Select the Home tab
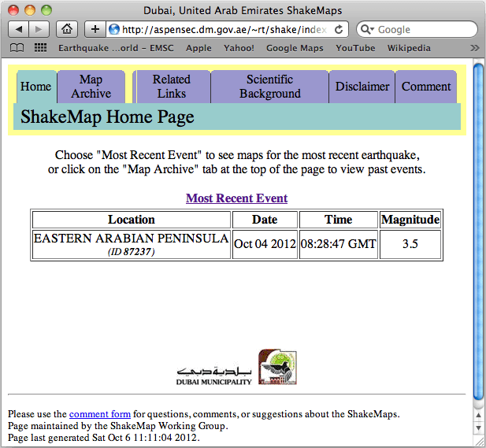Image resolution: width=486 pixels, height=448 pixels. (36, 87)
